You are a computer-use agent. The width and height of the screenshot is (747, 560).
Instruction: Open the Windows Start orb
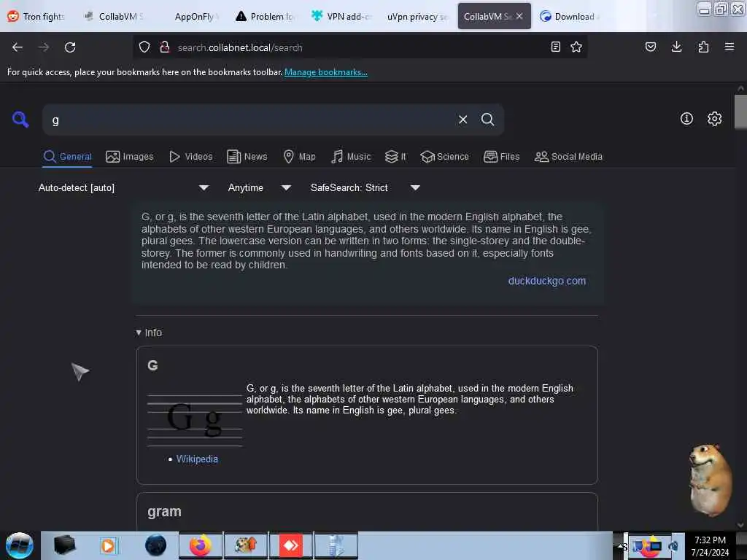[x=19, y=545]
